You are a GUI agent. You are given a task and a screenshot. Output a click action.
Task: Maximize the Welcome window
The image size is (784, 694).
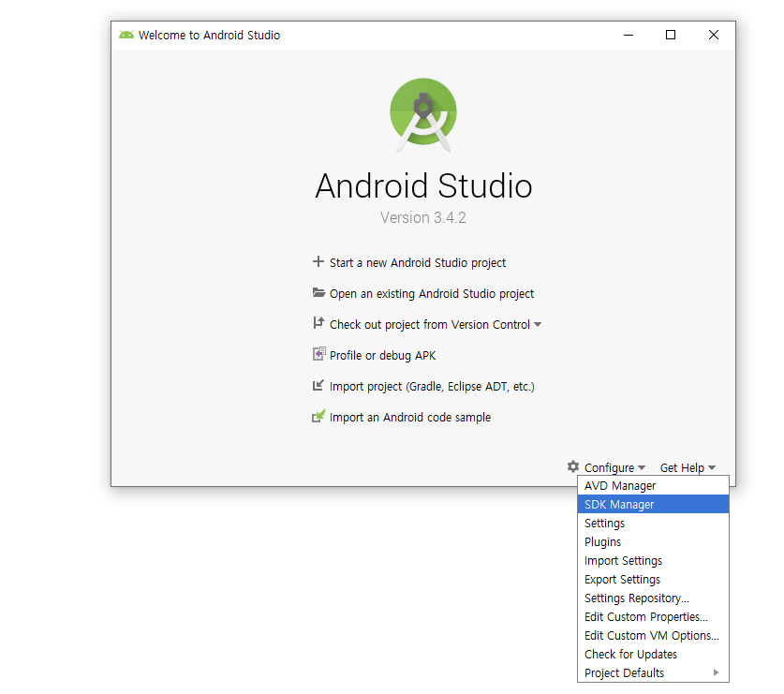coord(671,35)
